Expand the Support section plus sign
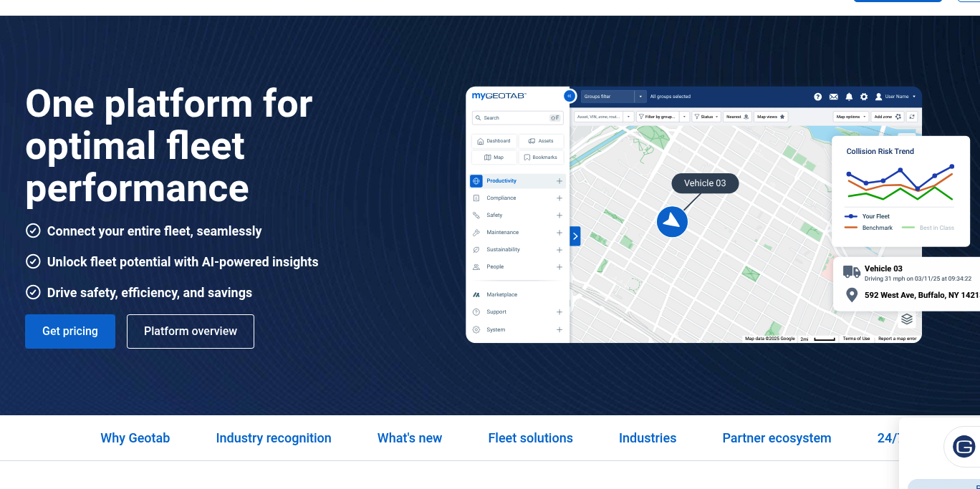The image size is (980, 489). pos(559,312)
